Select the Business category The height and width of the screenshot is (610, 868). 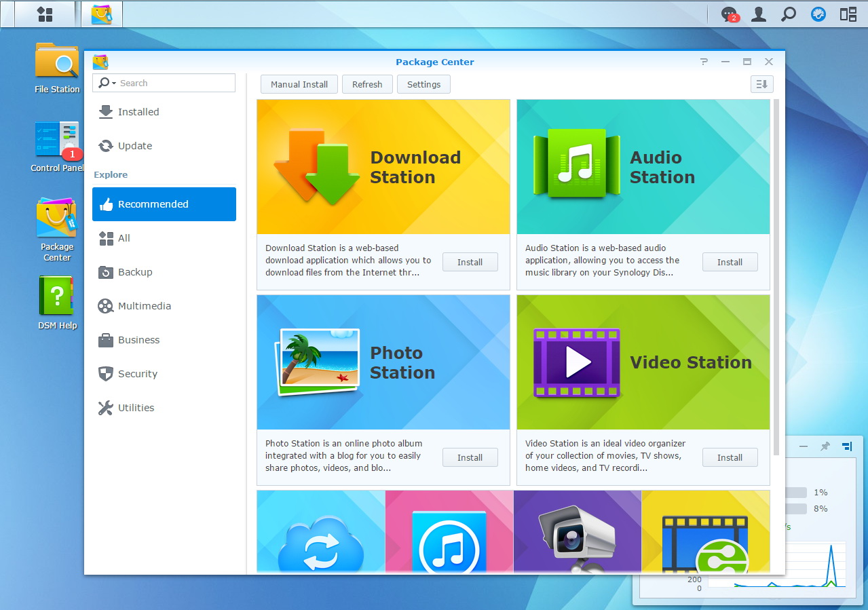point(164,340)
